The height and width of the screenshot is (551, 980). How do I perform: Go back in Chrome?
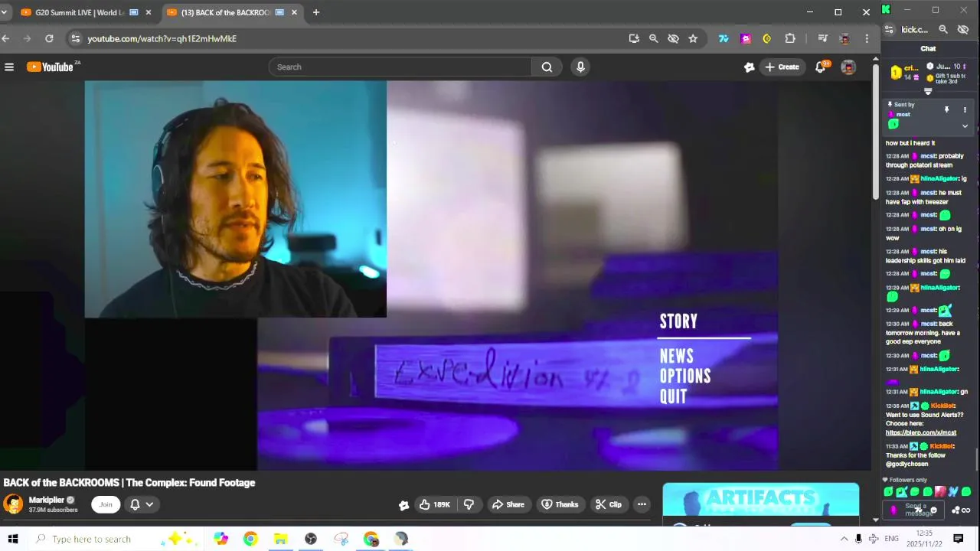[x=6, y=38]
